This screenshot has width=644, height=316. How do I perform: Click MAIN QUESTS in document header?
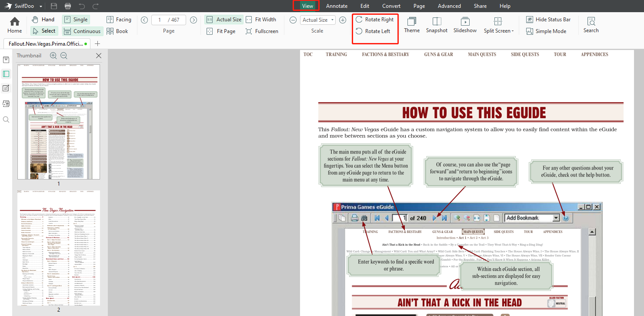pyautogui.click(x=482, y=55)
